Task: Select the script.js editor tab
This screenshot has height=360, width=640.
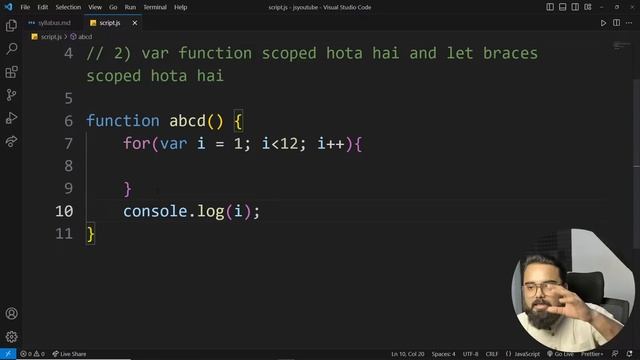Action: pos(110,23)
